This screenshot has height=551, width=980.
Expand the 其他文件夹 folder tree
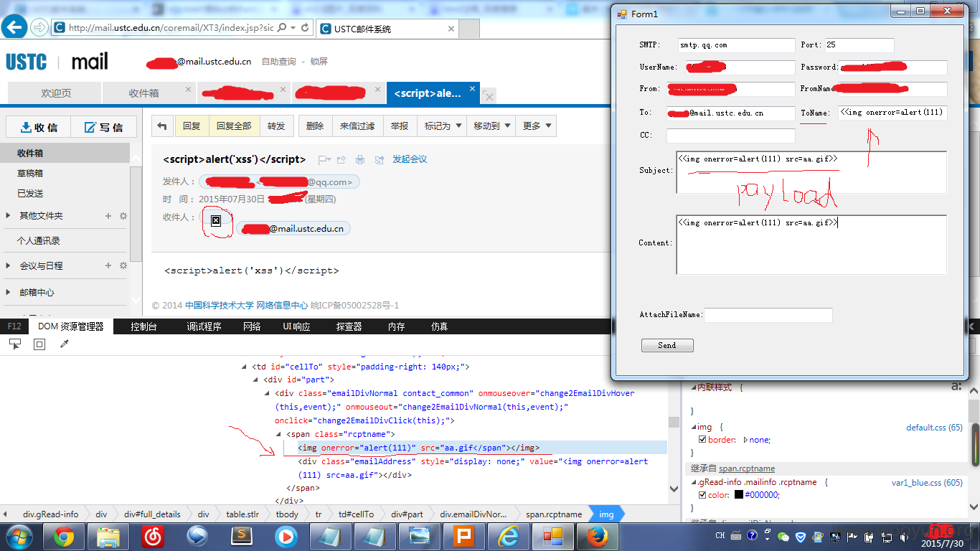click(x=9, y=215)
